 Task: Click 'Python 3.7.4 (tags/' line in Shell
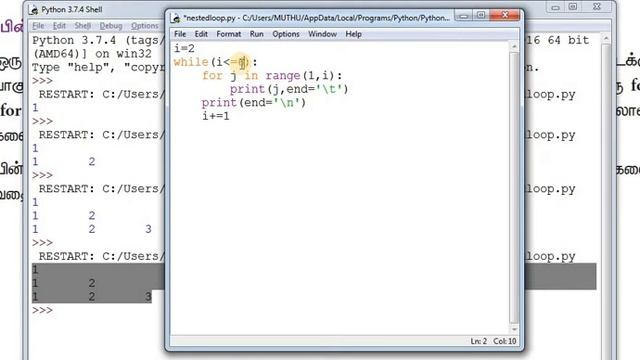click(x=98, y=40)
